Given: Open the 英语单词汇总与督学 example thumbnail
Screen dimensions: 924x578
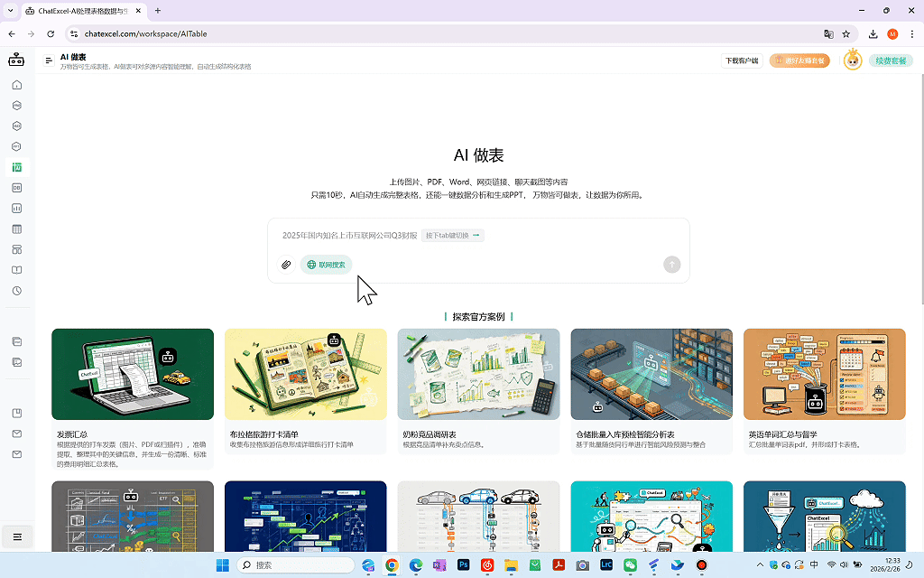Looking at the screenshot, I should pos(825,374).
